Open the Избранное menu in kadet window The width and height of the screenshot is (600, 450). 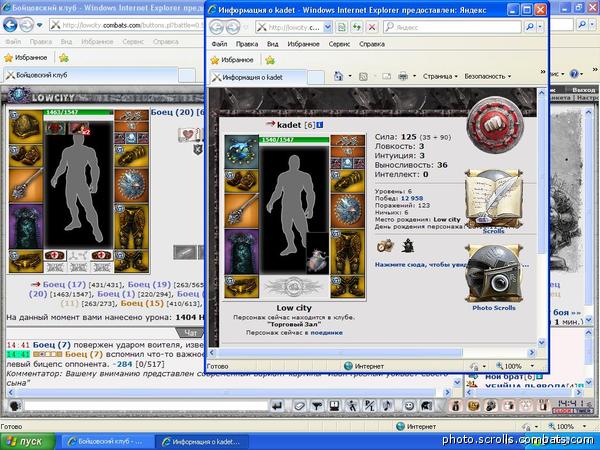point(303,44)
